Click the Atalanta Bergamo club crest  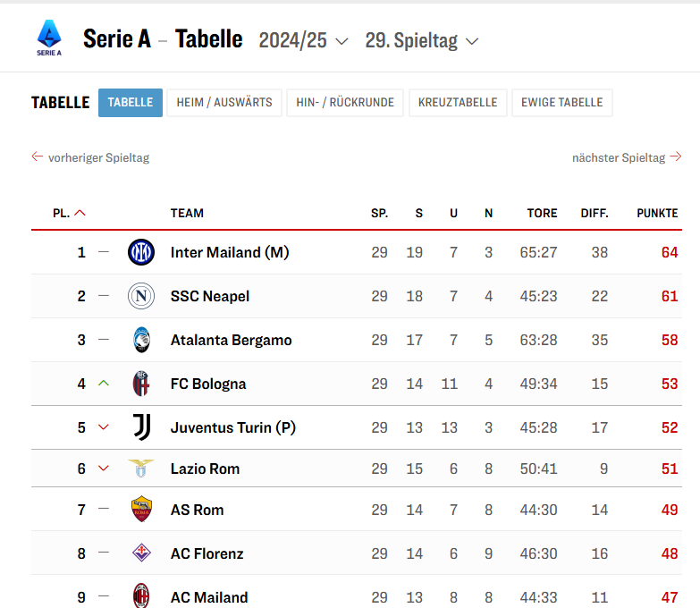click(141, 340)
